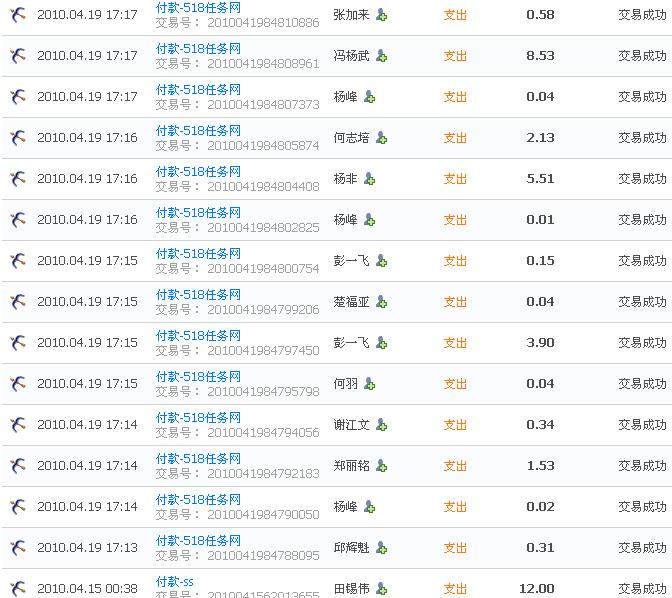This screenshot has width=672, height=598.
Task: Open the 付款-518任务网 link for the 3.90 payment
Action: (198, 335)
